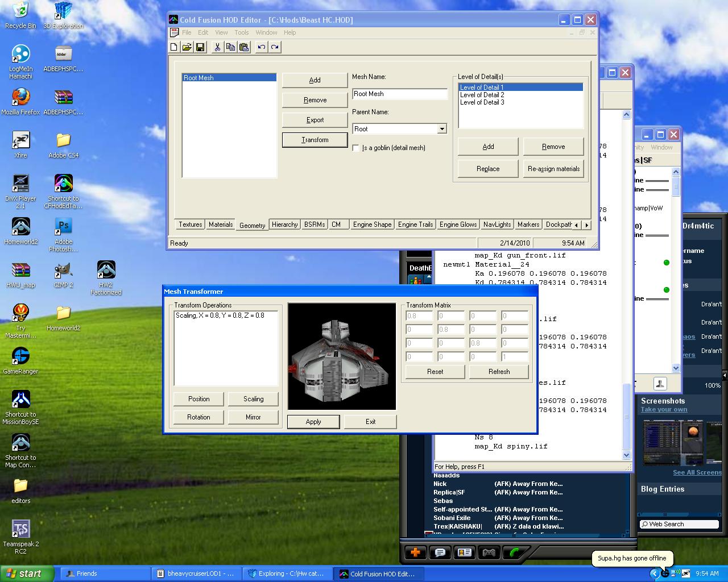Click Xfire's orange plus add-friend icon
The height and width of the screenshot is (582, 728).
tap(415, 552)
